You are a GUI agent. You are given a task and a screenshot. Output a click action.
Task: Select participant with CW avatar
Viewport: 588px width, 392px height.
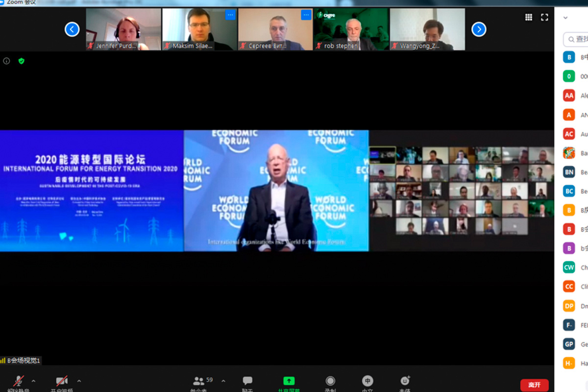coord(569,268)
